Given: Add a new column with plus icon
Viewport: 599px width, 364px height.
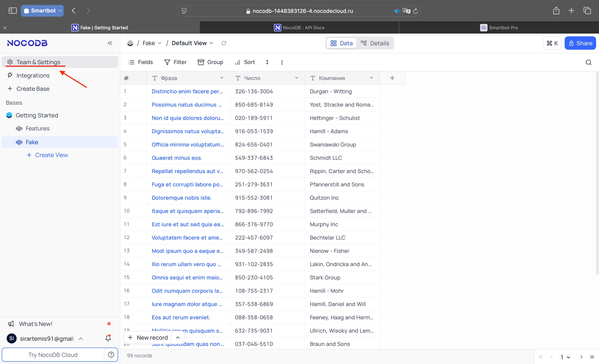Looking at the screenshot, I should pyautogui.click(x=392, y=78).
